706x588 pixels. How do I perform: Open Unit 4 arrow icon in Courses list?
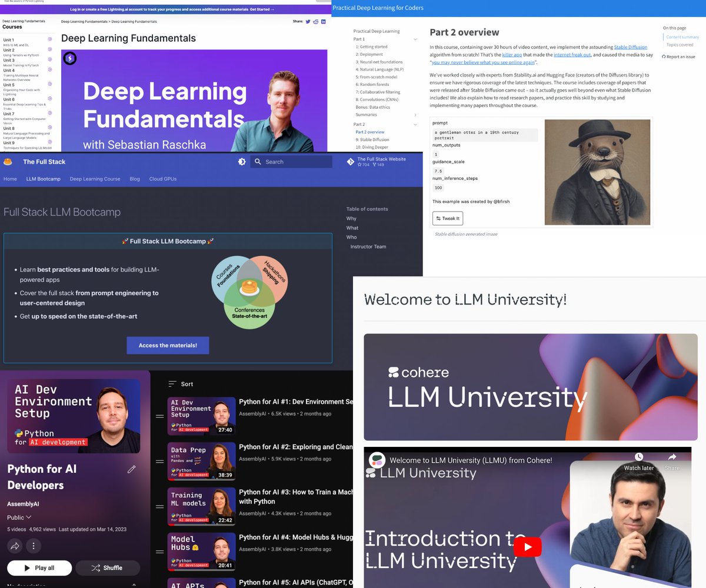point(50,71)
